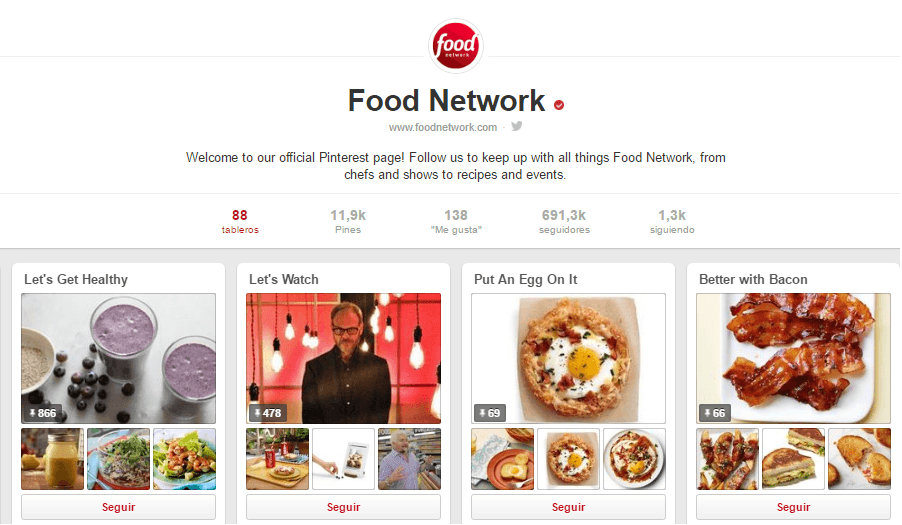902x525 pixels.
Task: Click the 866 pin count badge
Action: pos(43,413)
